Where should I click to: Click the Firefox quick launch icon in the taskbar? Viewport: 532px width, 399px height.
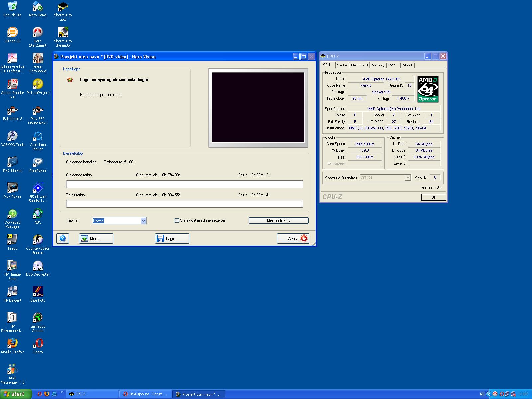(47, 394)
